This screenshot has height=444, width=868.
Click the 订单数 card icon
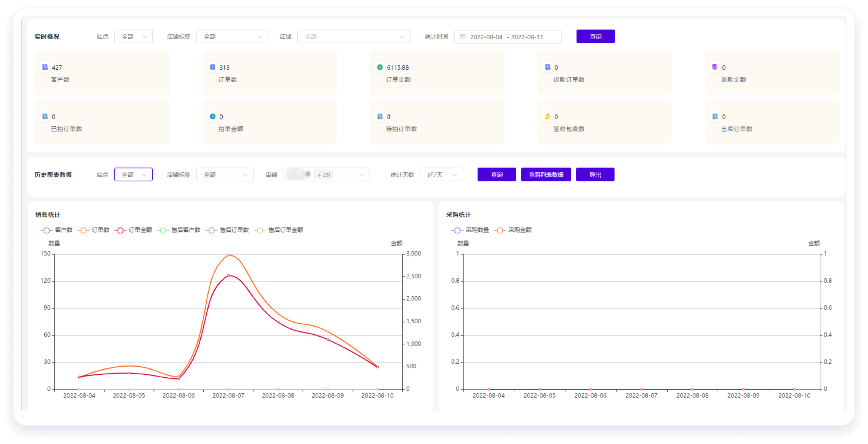point(213,67)
